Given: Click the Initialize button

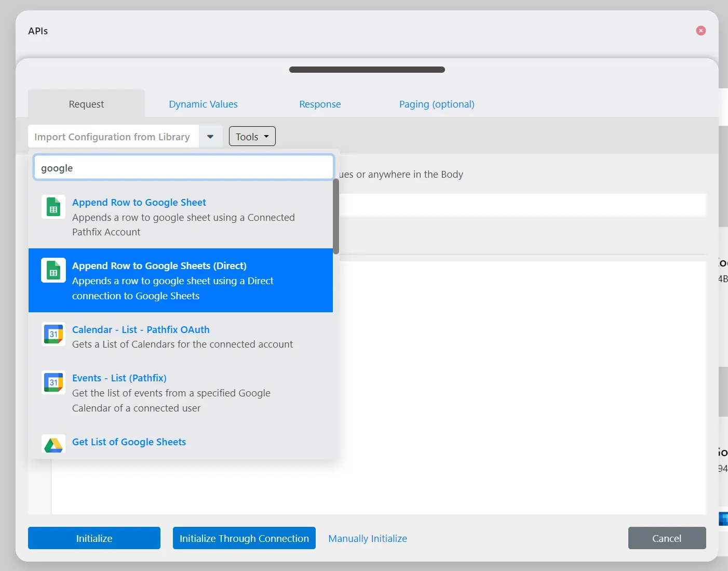Looking at the screenshot, I should pos(94,538).
